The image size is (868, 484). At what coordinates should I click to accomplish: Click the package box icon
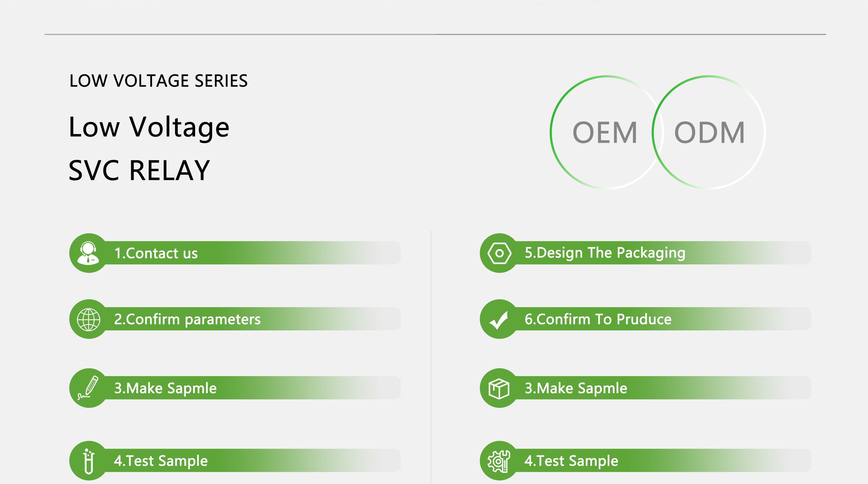coord(499,388)
